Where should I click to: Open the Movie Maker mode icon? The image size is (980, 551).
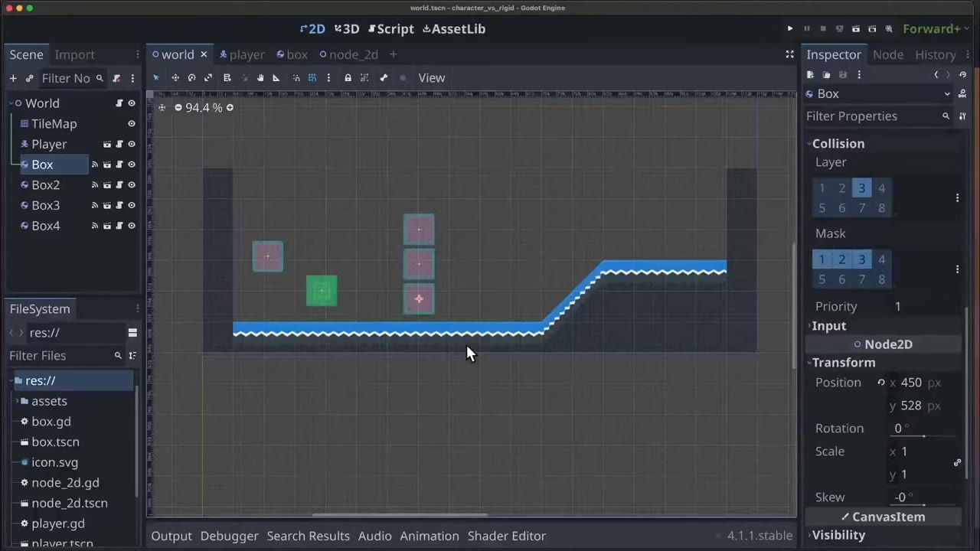(x=889, y=29)
